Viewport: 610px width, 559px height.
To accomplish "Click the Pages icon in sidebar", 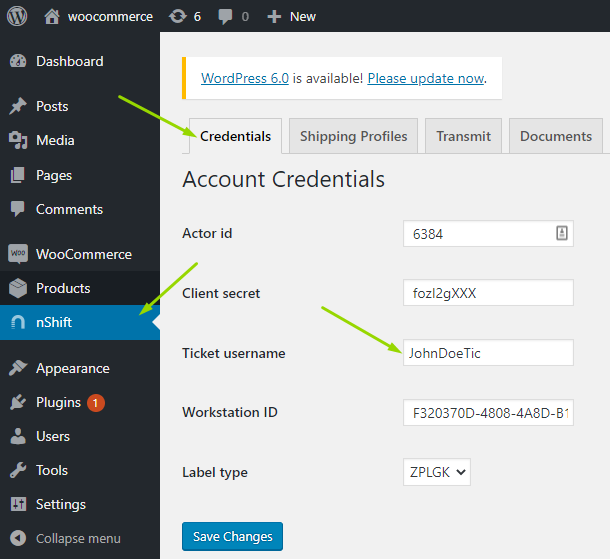I will pos(18,175).
